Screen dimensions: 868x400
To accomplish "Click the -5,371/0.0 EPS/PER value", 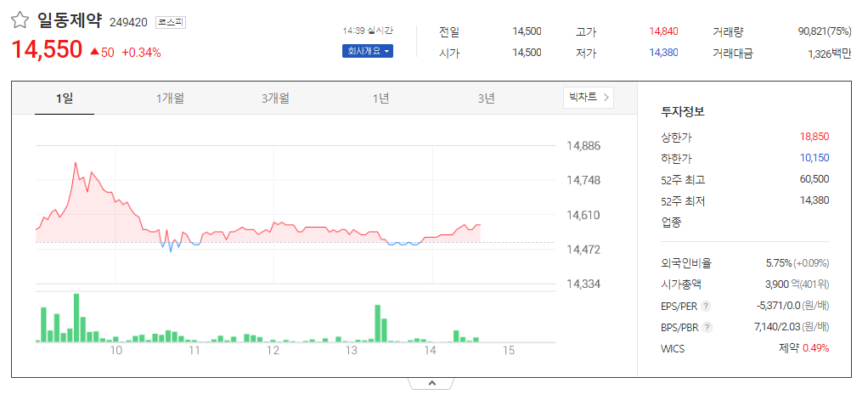I will (776, 306).
